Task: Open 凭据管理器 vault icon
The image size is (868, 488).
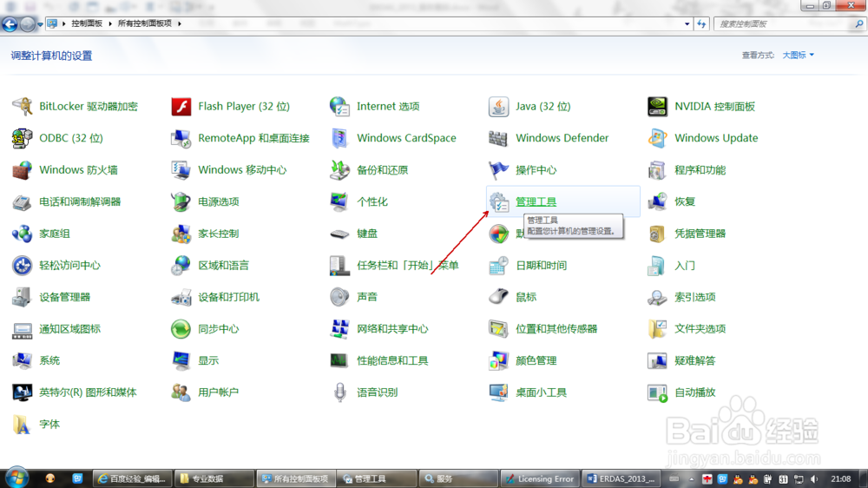Action: coord(657,234)
